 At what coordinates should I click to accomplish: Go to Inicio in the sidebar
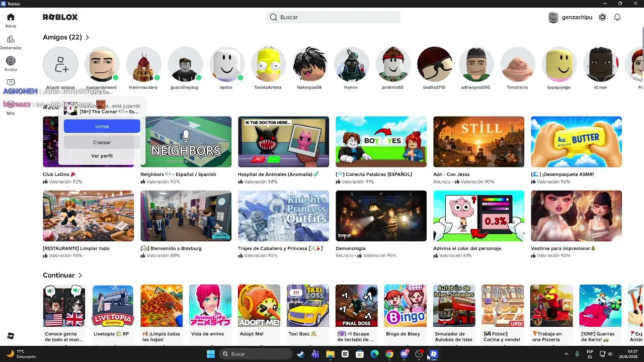click(11, 21)
